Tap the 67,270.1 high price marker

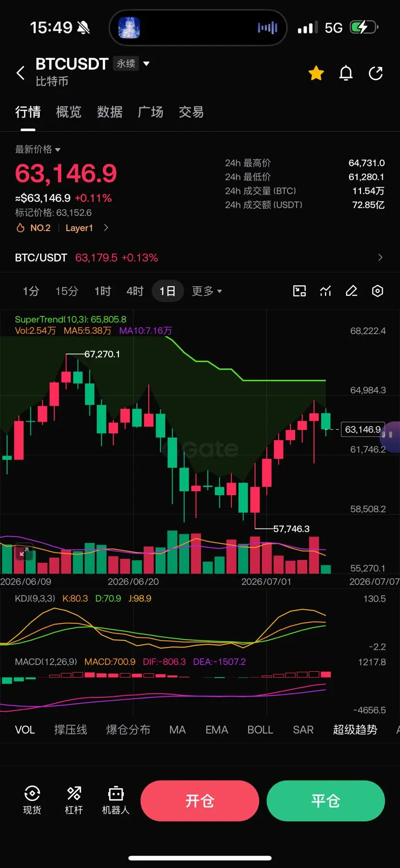[102, 354]
